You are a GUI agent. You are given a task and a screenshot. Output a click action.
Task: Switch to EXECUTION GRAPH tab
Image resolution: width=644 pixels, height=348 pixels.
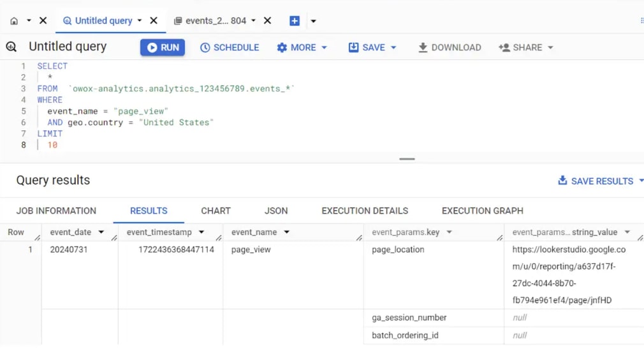483,211
